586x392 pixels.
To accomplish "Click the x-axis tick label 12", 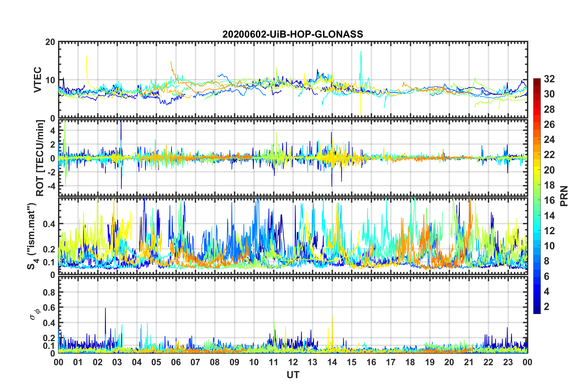I will click(x=293, y=362).
